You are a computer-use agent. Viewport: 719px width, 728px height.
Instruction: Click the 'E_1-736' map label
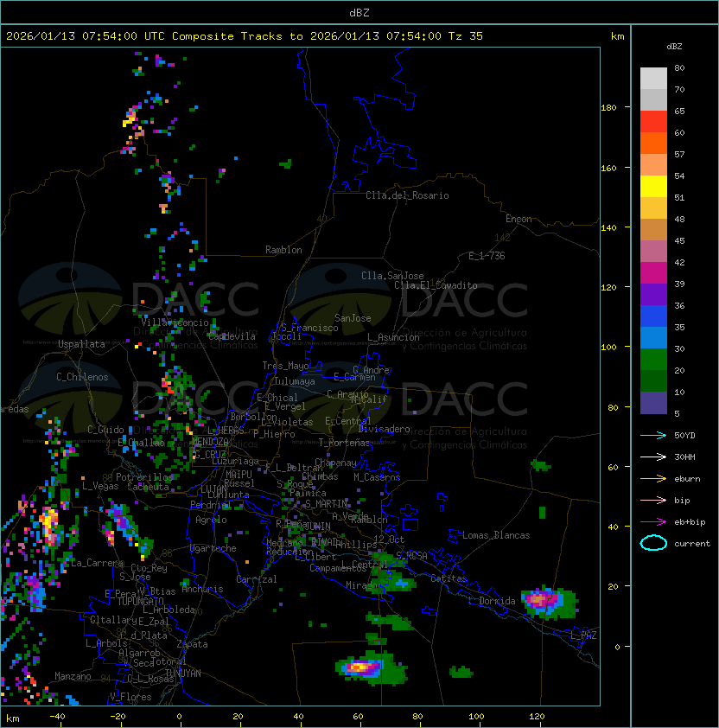coord(487,256)
